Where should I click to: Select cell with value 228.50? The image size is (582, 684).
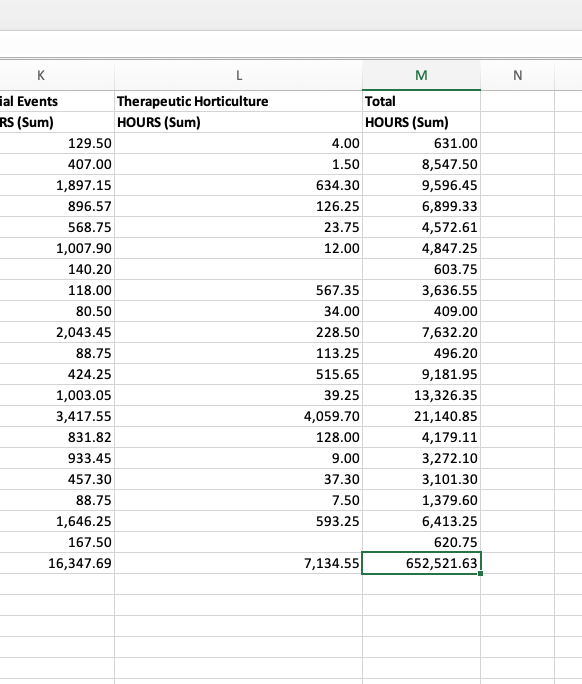tap(239, 332)
